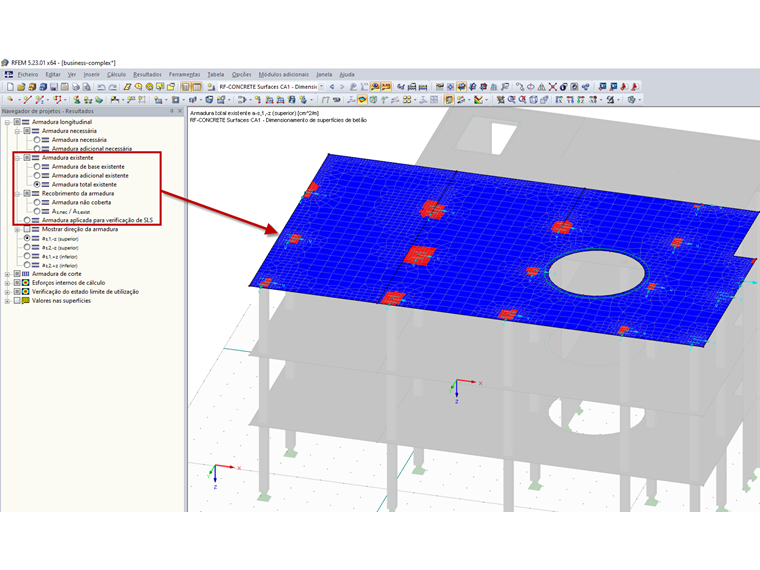Click the next result case blue arrow
The image size is (760, 570).
point(342,87)
